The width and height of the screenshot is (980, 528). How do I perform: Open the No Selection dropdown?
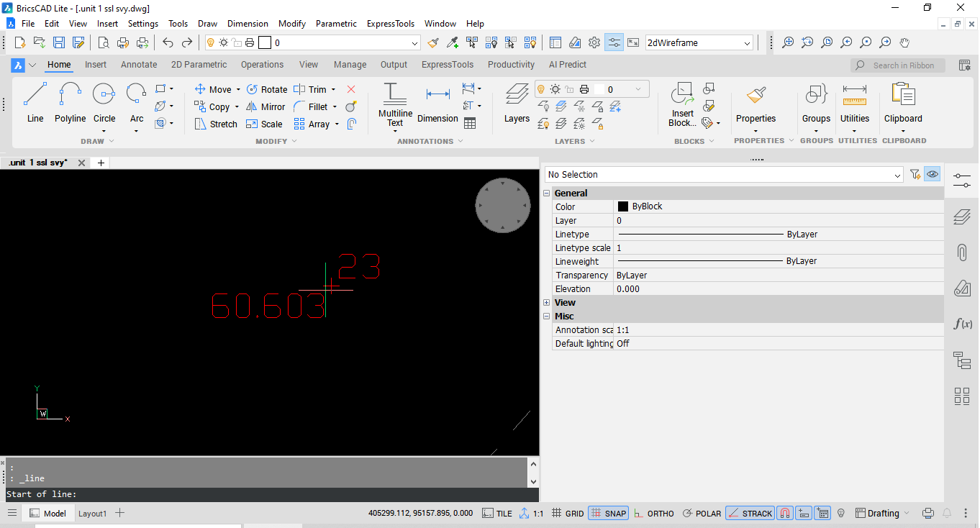coord(724,174)
